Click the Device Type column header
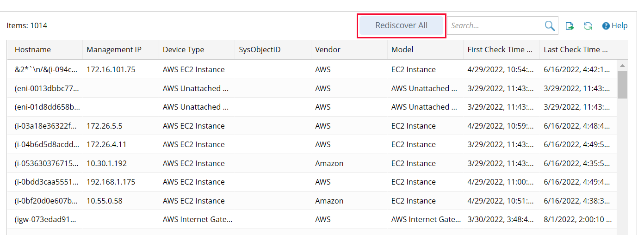644x235 pixels. point(183,49)
